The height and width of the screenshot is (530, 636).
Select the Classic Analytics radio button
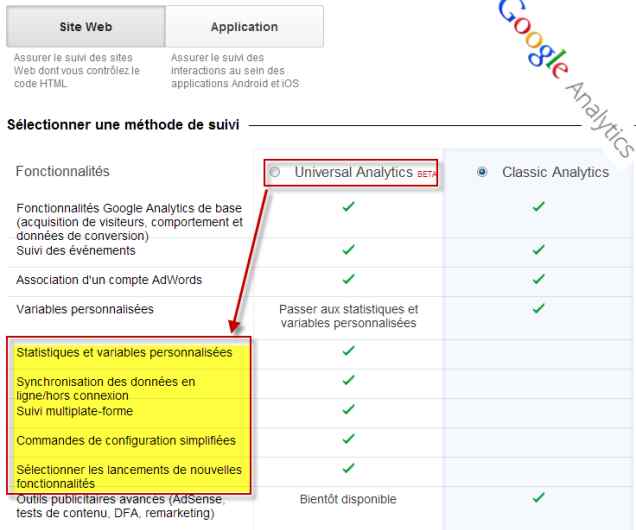482,172
